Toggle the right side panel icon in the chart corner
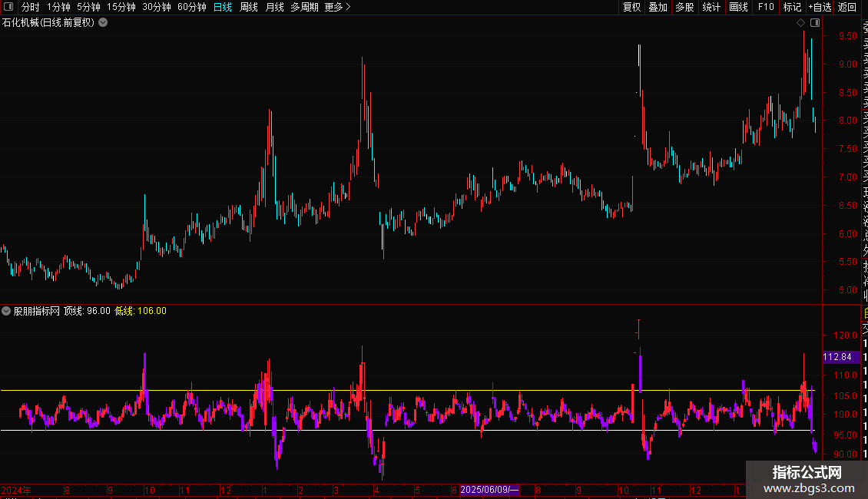Screen dimensions: 868x499 tap(815, 23)
